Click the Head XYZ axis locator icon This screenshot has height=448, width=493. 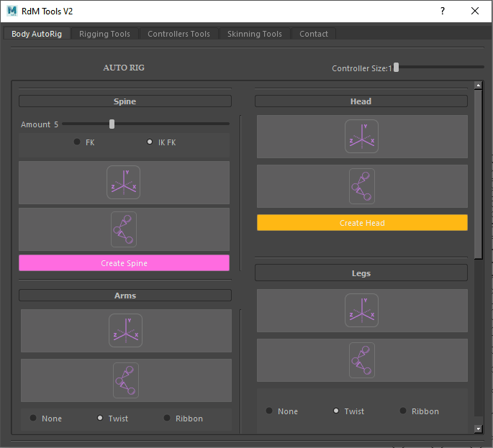pos(361,137)
